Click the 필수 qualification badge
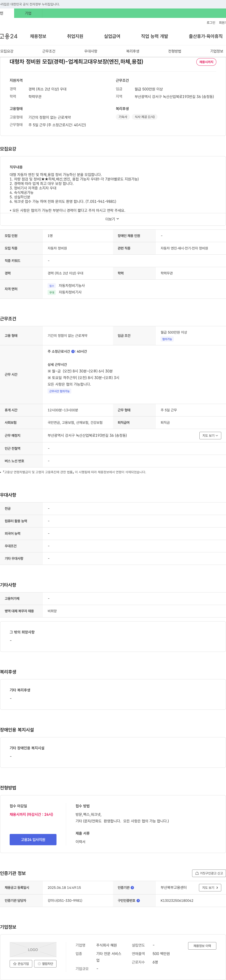The height and width of the screenshot is (980, 226). (x=52, y=286)
